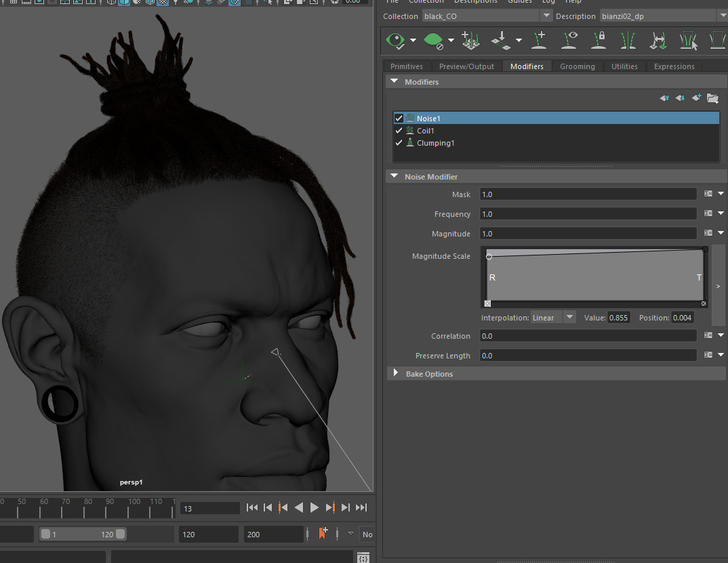Click the add single guide plus icon

click(539, 41)
